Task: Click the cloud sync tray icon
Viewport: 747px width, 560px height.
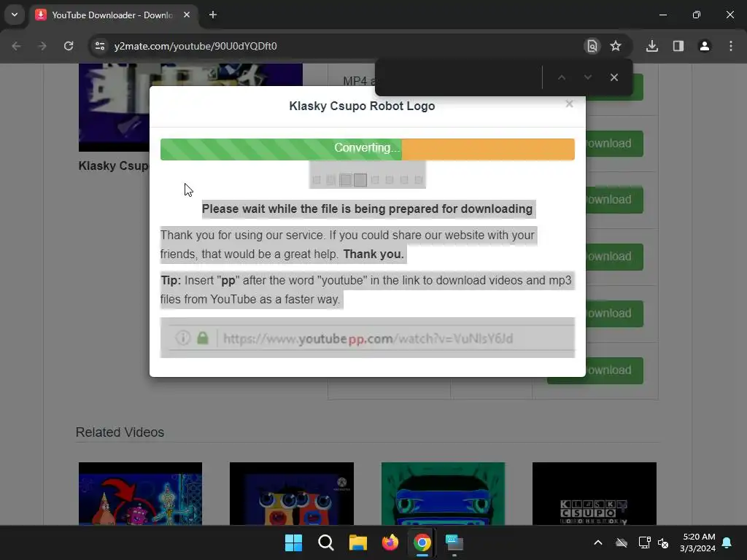Action: pos(622,542)
